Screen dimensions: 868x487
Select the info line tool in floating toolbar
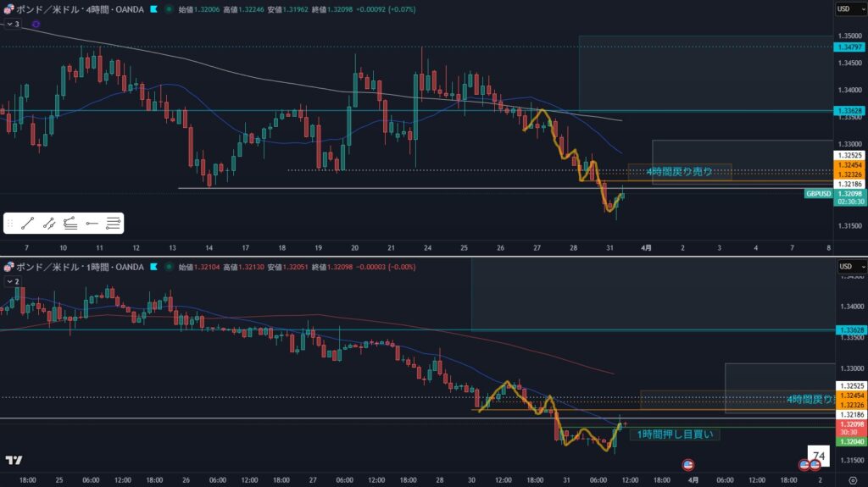(49, 224)
